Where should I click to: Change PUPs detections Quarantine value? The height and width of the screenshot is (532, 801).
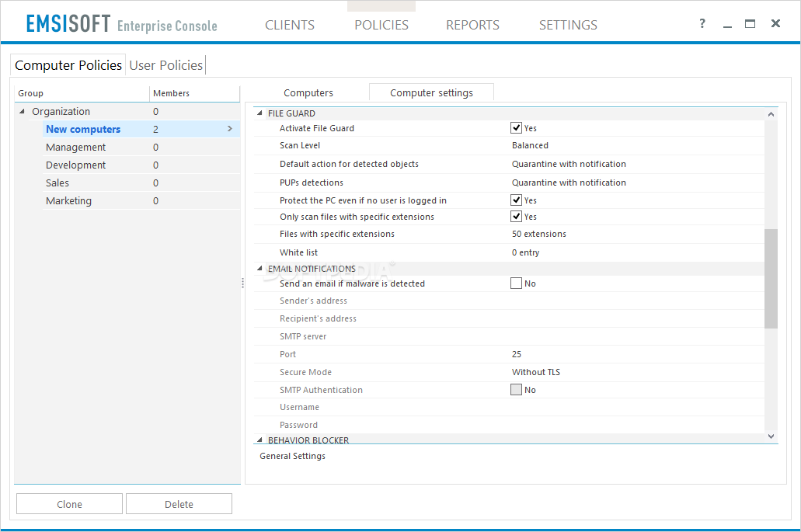(569, 183)
